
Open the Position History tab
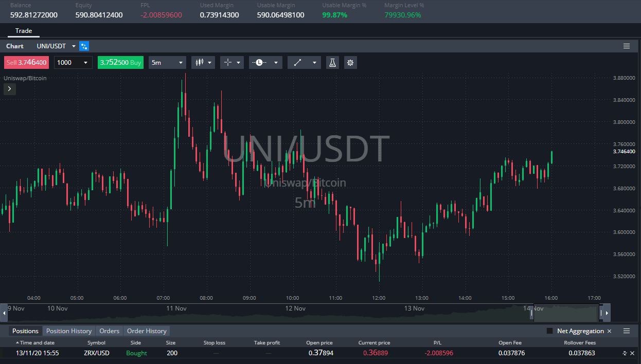point(69,331)
